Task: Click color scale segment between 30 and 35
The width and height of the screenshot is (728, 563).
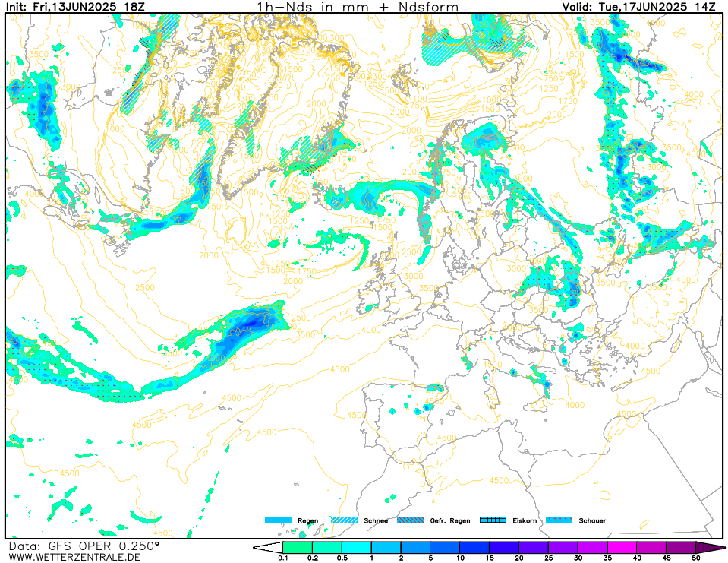Action: [593, 548]
